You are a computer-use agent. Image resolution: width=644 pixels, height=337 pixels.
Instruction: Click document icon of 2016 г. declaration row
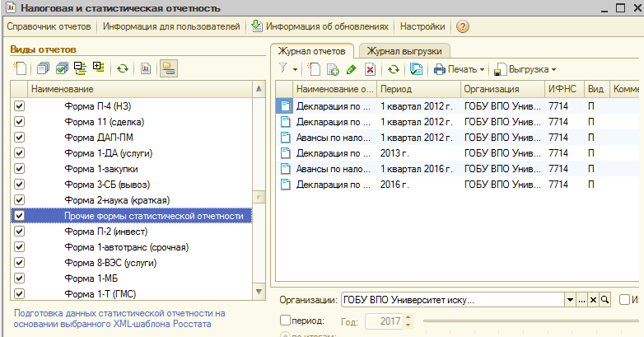pos(285,185)
